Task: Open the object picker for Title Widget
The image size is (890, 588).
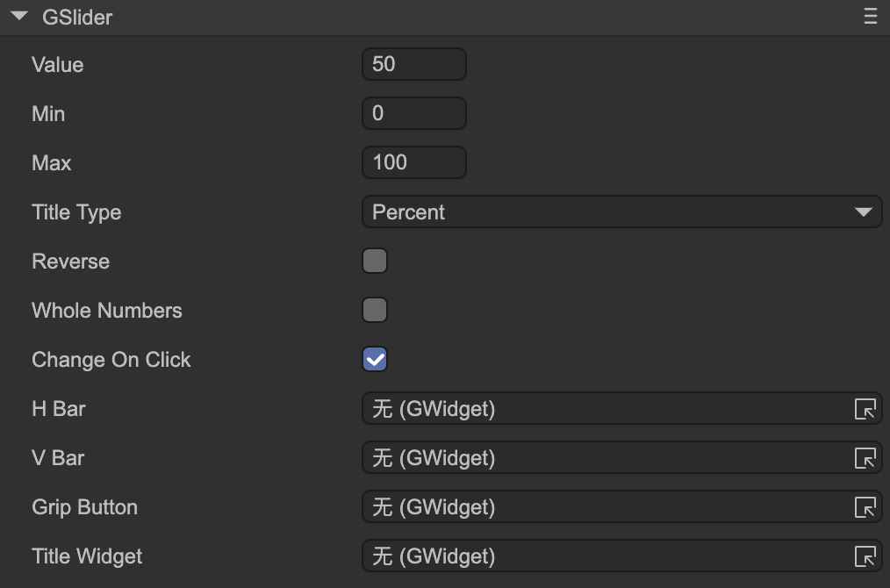Action: coord(865,556)
